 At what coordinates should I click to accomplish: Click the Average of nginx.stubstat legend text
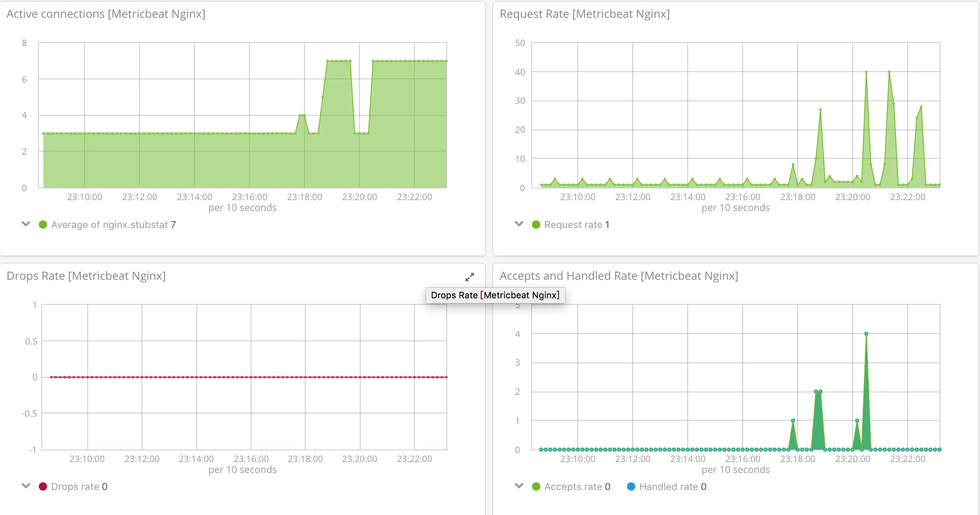tap(109, 224)
